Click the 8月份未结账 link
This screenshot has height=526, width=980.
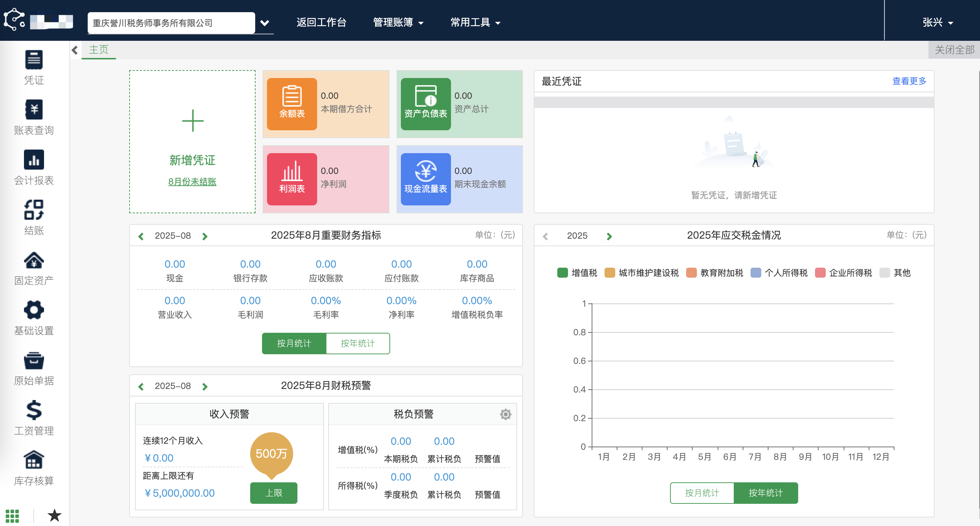(x=192, y=181)
